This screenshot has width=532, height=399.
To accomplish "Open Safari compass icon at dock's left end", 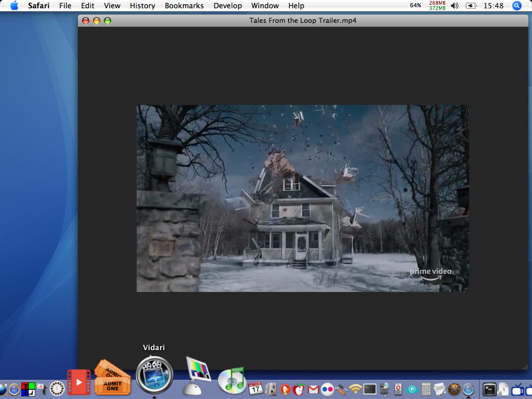I will 14,390.
